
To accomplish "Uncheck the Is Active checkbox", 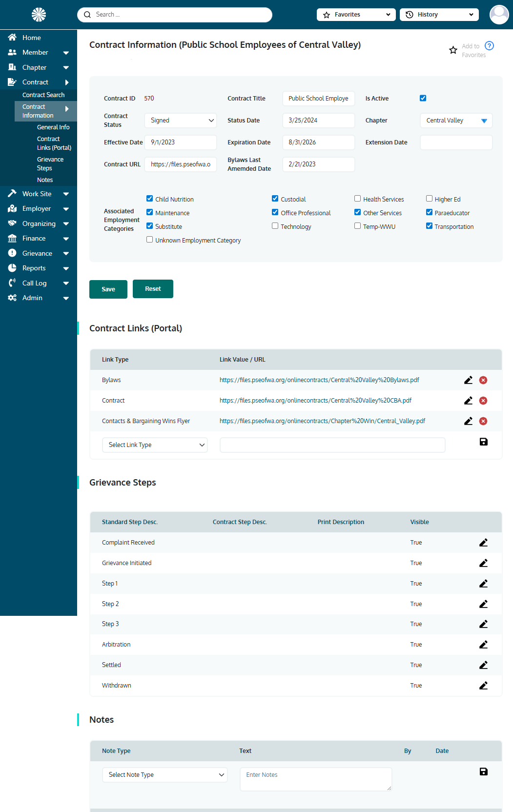I will [x=423, y=98].
